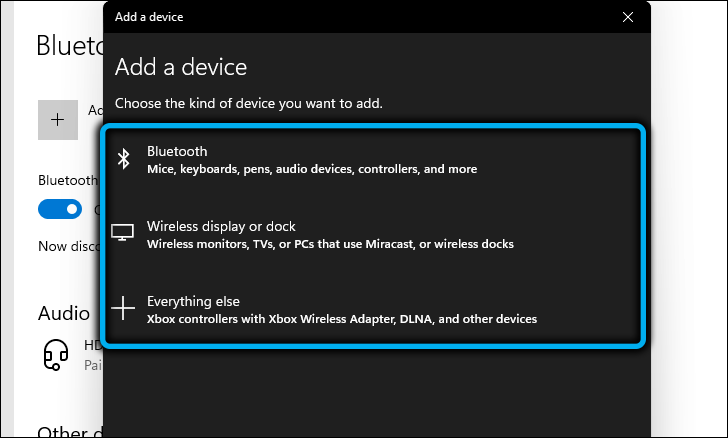This screenshot has height=438, width=728.
Task: Click the dialog title bar text
Action: tap(149, 17)
